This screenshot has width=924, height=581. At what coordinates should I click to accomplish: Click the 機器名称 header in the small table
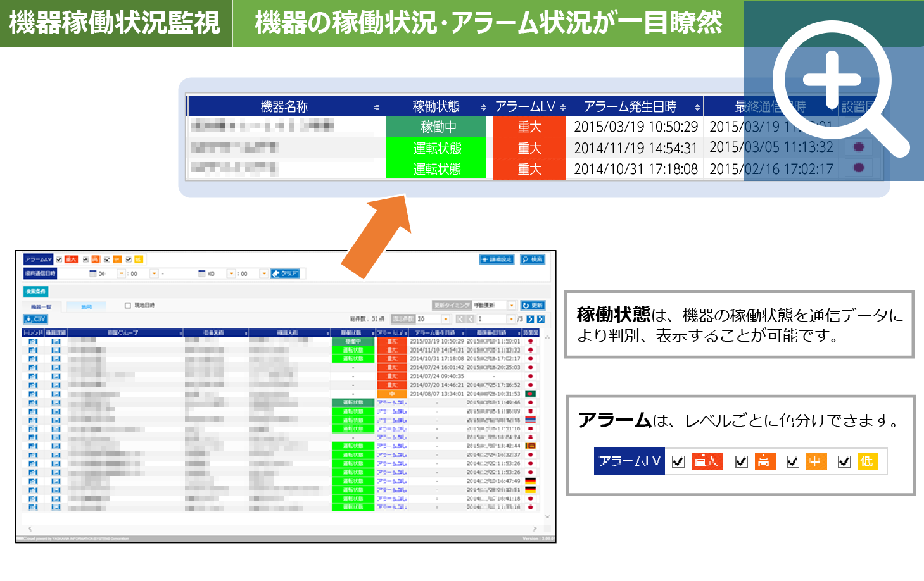pyautogui.click(x=288, y=332)
